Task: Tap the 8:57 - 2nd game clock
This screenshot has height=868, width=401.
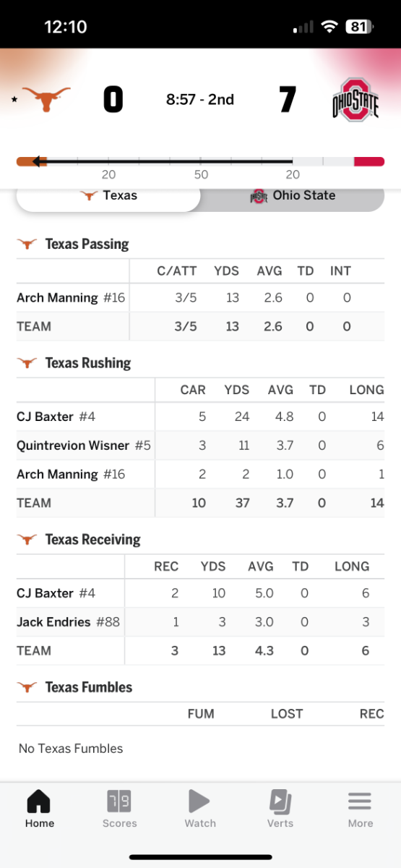Action: coord(200,100)
